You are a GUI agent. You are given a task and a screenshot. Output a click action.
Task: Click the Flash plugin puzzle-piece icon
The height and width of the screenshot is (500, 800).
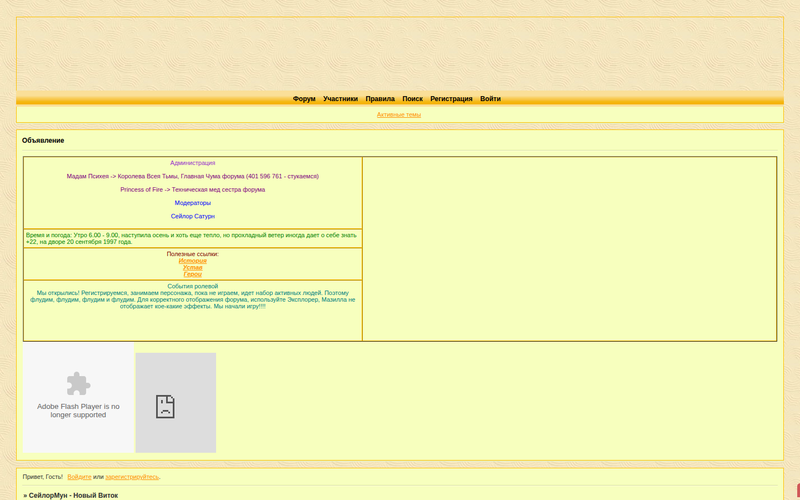point(78,384)
